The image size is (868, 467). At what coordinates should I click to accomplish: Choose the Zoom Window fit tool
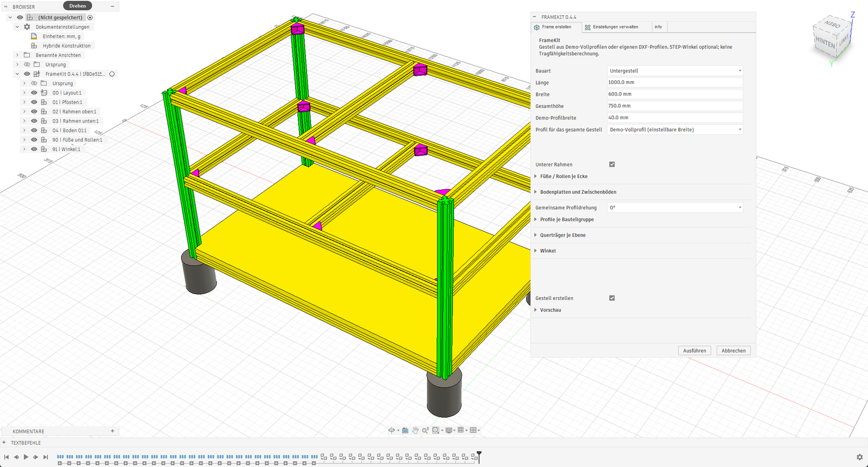(436, 430)
